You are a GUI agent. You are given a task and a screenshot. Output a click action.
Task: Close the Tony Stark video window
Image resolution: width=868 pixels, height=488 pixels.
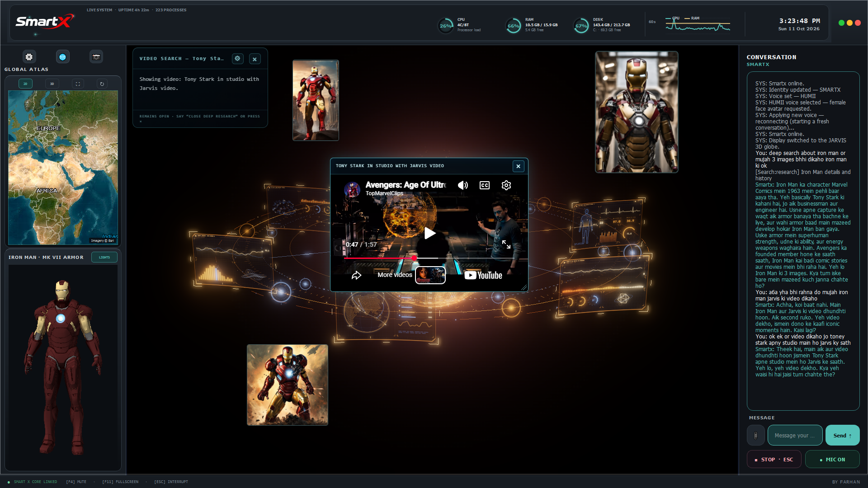519,166
